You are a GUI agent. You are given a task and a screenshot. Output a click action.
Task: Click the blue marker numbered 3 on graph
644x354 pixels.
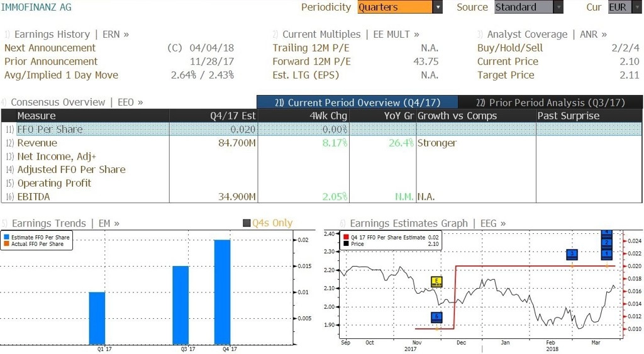[x=572, y=254]
